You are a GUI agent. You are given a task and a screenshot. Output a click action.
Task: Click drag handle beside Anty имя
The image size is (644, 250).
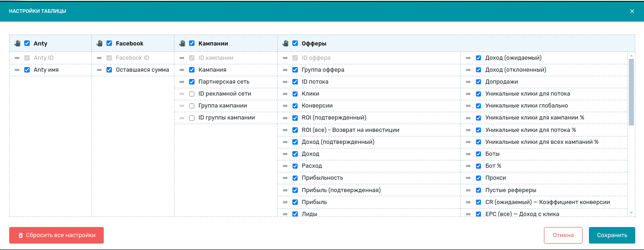point(17,70)
